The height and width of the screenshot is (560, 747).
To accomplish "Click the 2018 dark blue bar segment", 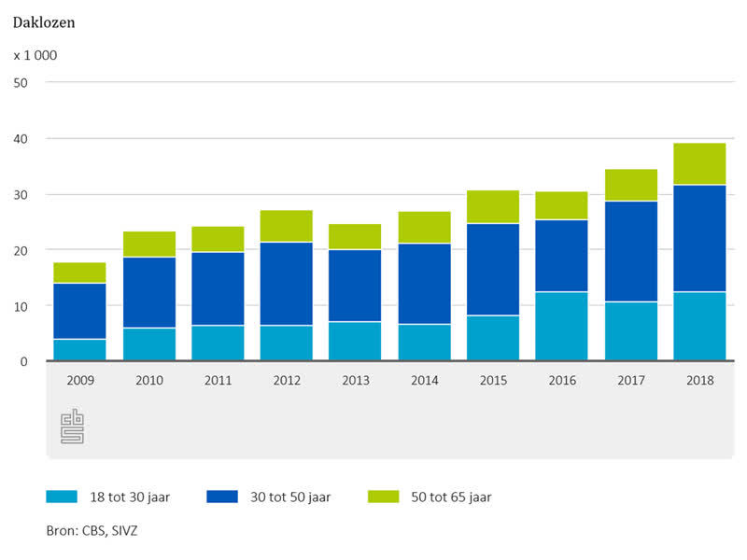I will coord(699,238).
